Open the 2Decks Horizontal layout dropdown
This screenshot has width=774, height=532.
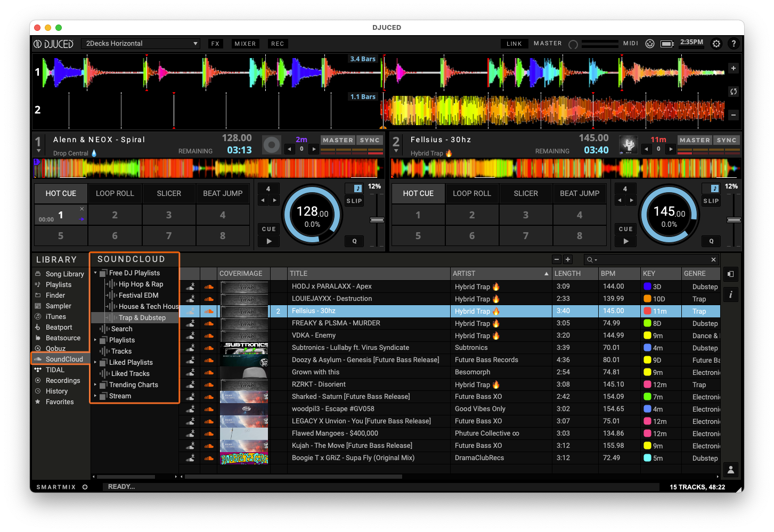pyautogui.click(x=140, y=43)
